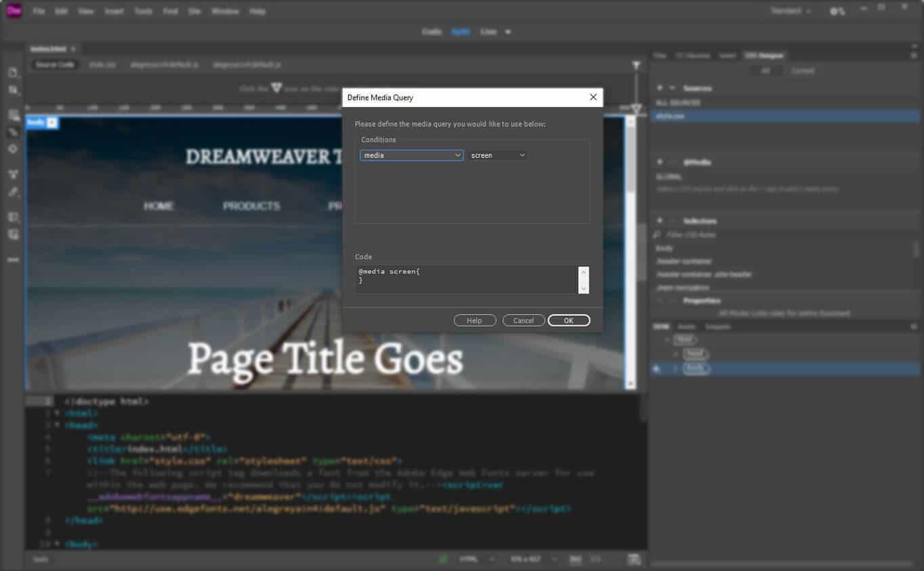Click the OK button in Define Media Query

(x=568, y=320)
